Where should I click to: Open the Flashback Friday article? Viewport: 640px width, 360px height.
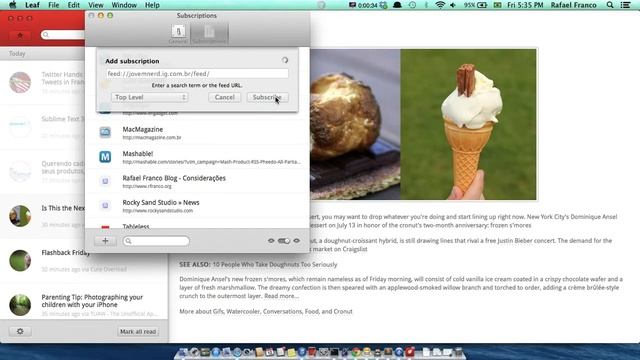(x=84, y=260)
